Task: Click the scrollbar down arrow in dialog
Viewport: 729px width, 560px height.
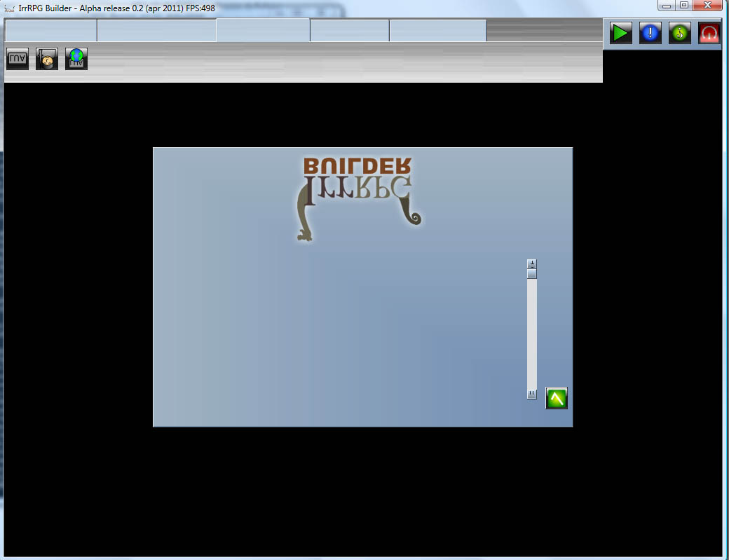Action: [532, 394]
